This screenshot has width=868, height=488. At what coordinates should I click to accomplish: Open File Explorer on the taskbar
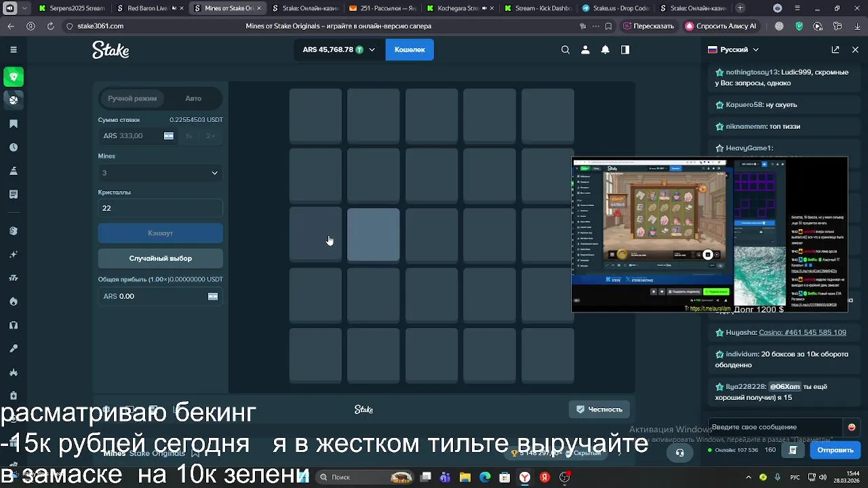click(x=465, y=477)
